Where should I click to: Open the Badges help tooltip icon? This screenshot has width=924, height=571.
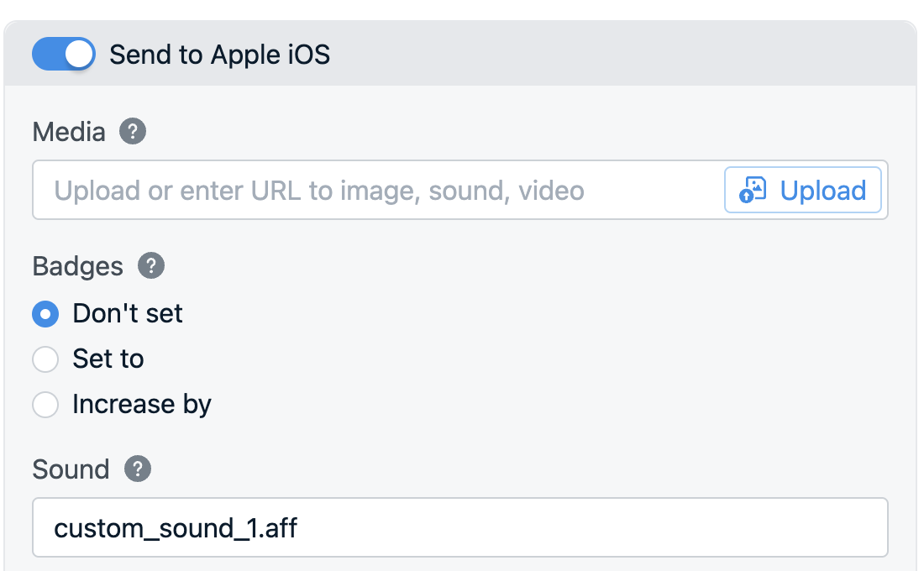click(x=151, y=266)
